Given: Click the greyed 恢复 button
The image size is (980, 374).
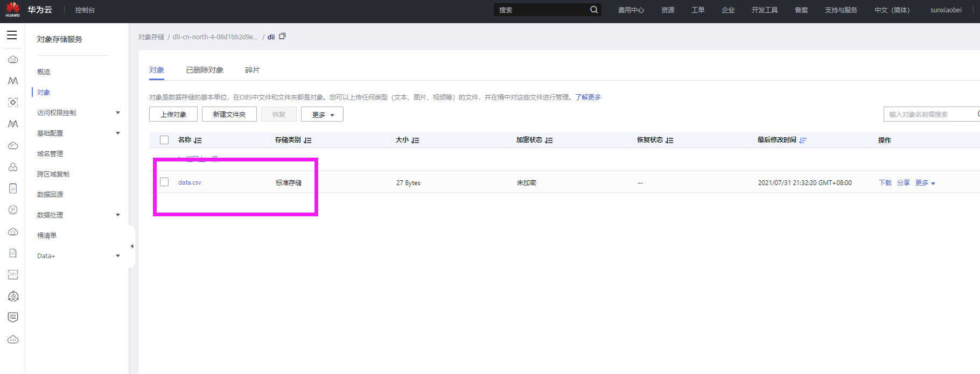Looking at the screenshot, I should pyautogui.click(x=279, y=114).
